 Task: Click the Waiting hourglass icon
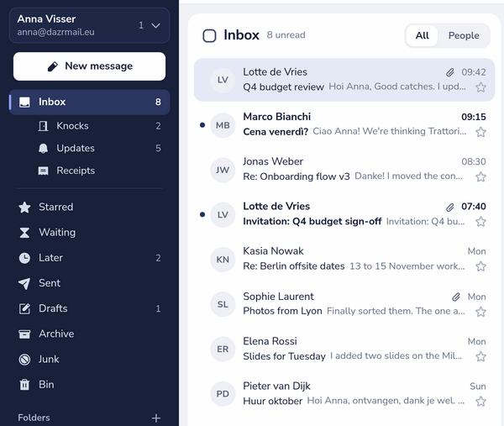[24, 233]
